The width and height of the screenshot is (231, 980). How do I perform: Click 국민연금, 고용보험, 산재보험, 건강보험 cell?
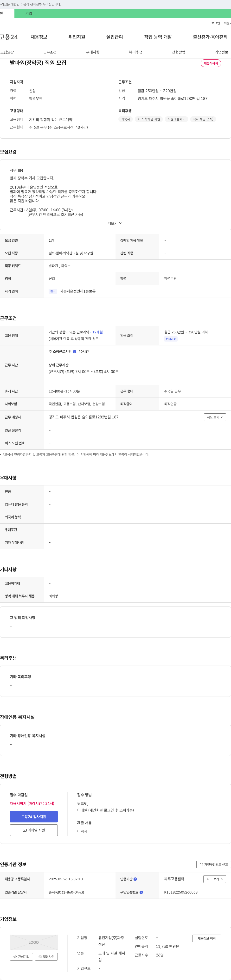(x=77, y=404)
